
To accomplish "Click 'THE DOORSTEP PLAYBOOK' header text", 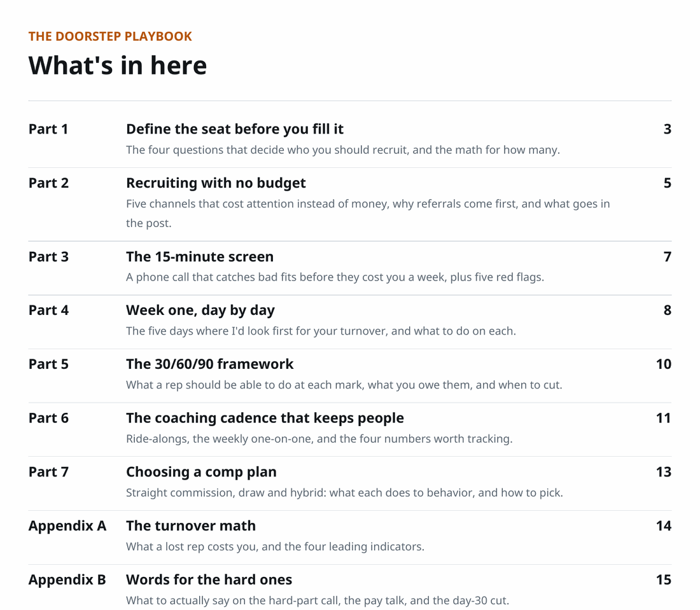I will pos(110,36).
